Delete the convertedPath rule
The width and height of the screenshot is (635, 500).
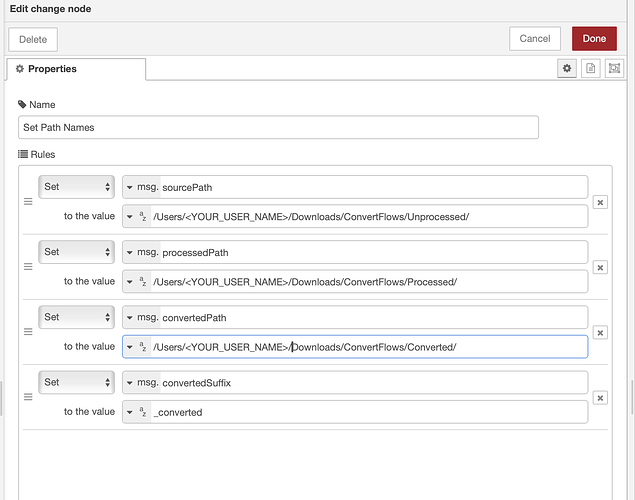(600, 332)
